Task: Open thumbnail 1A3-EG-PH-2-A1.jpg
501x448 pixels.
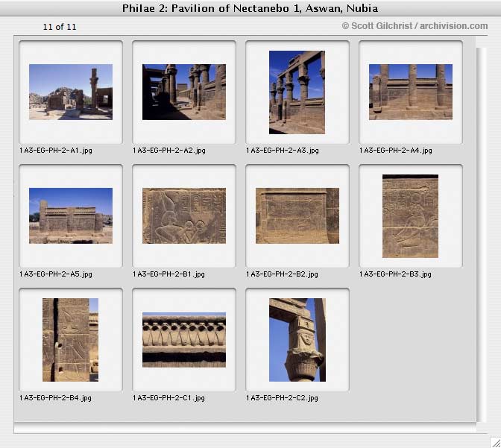Action: pos(71,92)
